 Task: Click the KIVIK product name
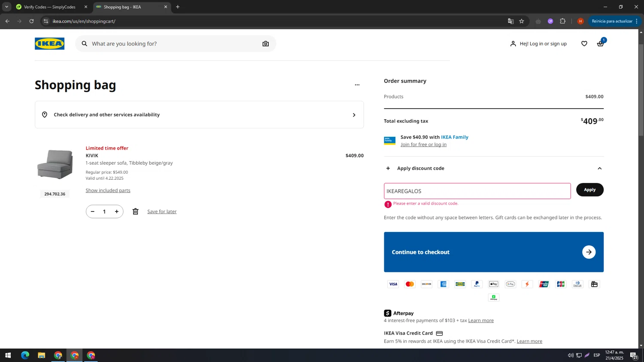(x=92, y=156)
